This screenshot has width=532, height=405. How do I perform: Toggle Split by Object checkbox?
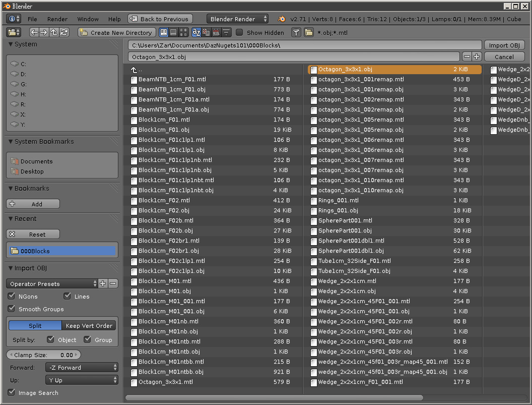click(x=50, y=339)
